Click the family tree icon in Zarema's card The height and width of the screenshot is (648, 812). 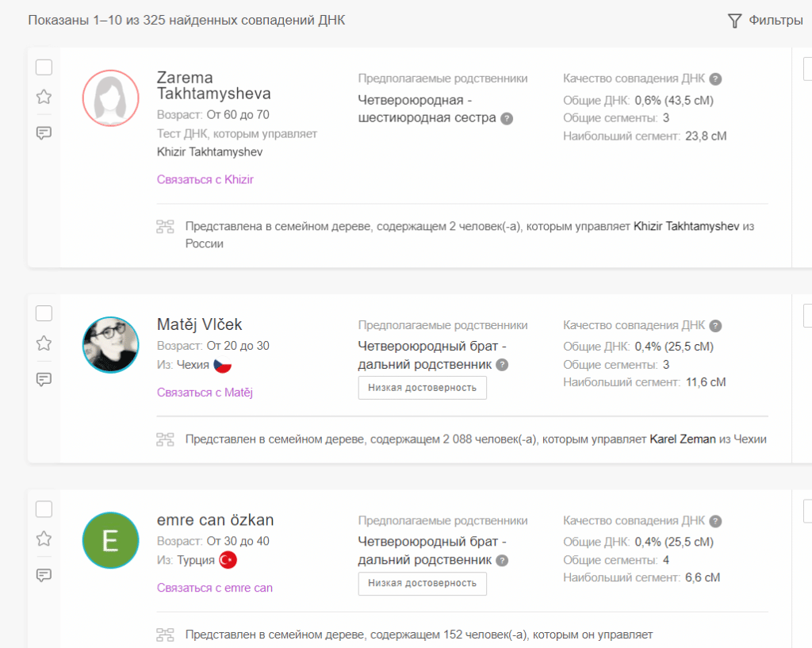tap(165, 227)
